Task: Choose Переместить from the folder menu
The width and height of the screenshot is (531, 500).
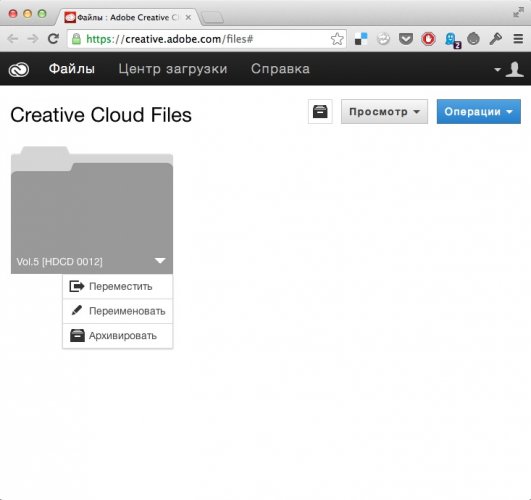Action: click(118, 287)
